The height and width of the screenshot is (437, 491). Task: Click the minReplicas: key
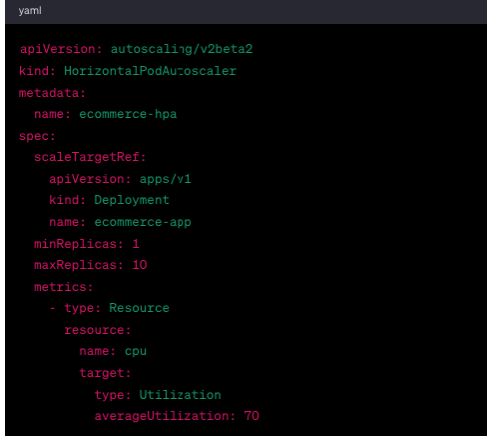tap(79, 244)
